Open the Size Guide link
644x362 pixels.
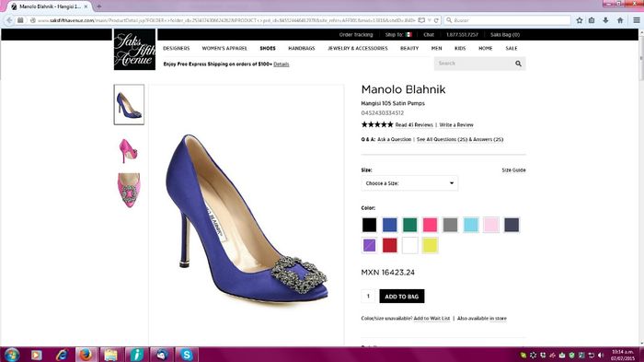[513, 169]
